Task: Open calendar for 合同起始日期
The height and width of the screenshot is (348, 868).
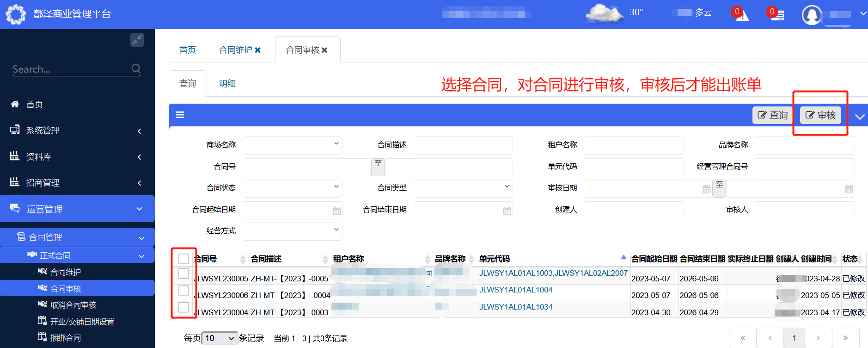Action: point(336,211)
